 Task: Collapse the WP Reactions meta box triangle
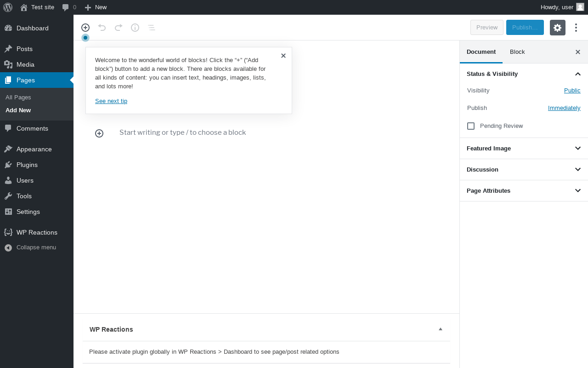click(x=441, y=329)
